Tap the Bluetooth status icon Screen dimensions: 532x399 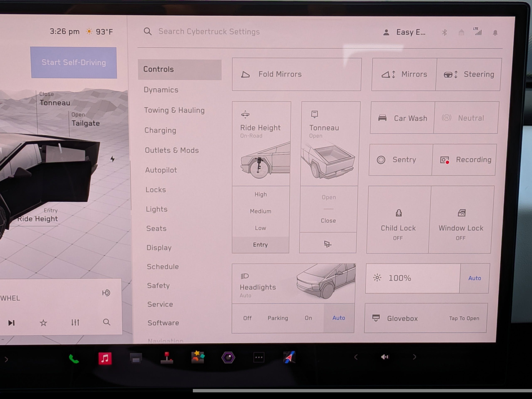[444, 32]
